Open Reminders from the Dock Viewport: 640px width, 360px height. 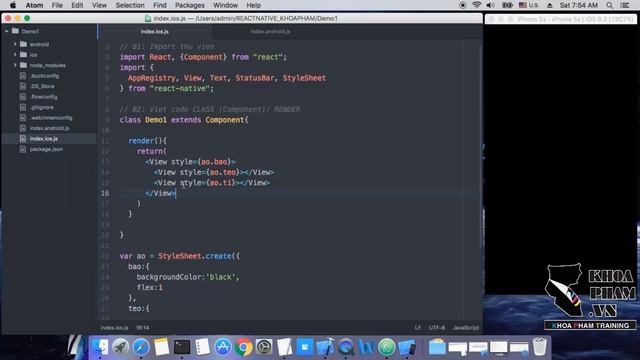click(202, 347)
